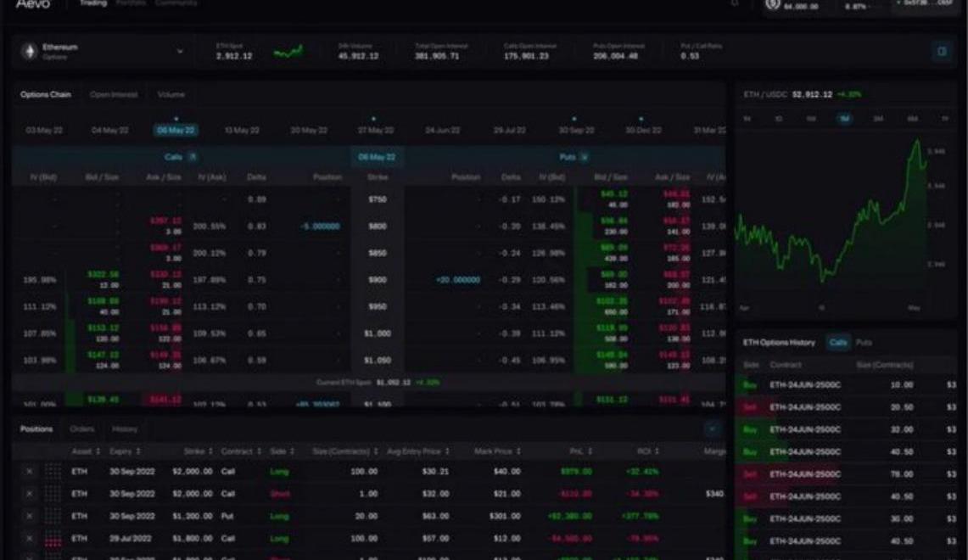Select the 1M chart timeframe
Viewport: 968px width, 560px height.
(845, 120)
